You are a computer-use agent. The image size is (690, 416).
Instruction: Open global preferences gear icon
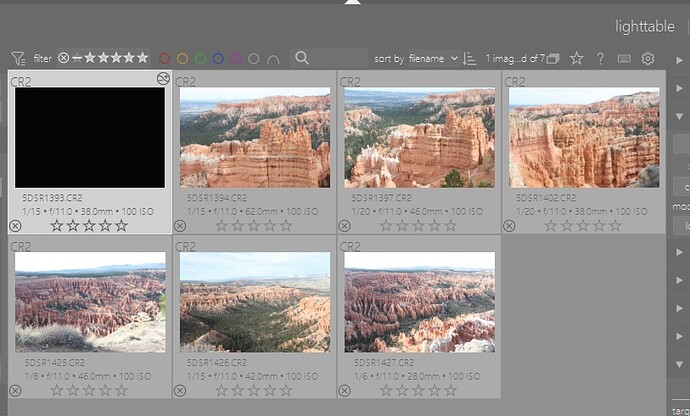(x=648, y=58)
